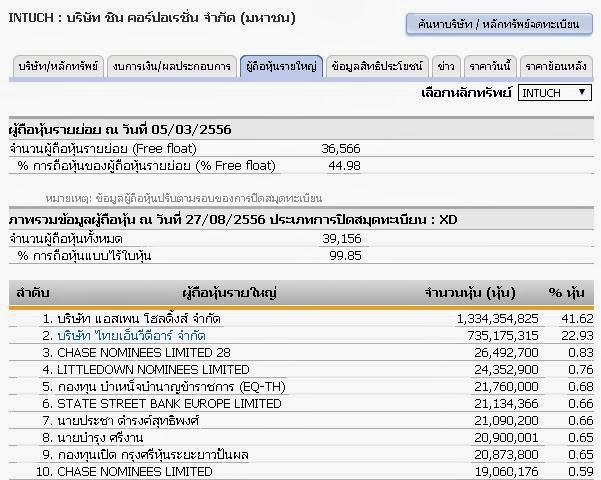This screenshot has height=480, width=601.
Task: Click จำนวนผู้ถือหุ้นรายย่อย (Free float) label
Action: pyautogui.click(x=103, y=149)
